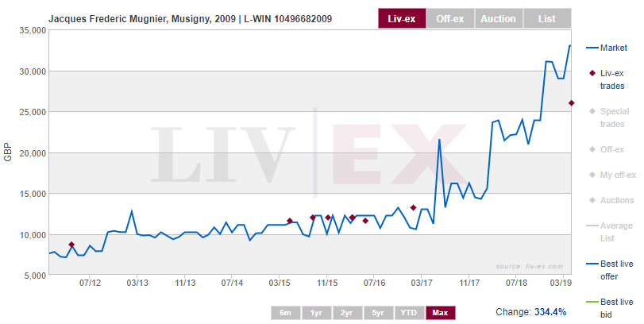Enable the Off-ex legend series

[x=607, y=149]
